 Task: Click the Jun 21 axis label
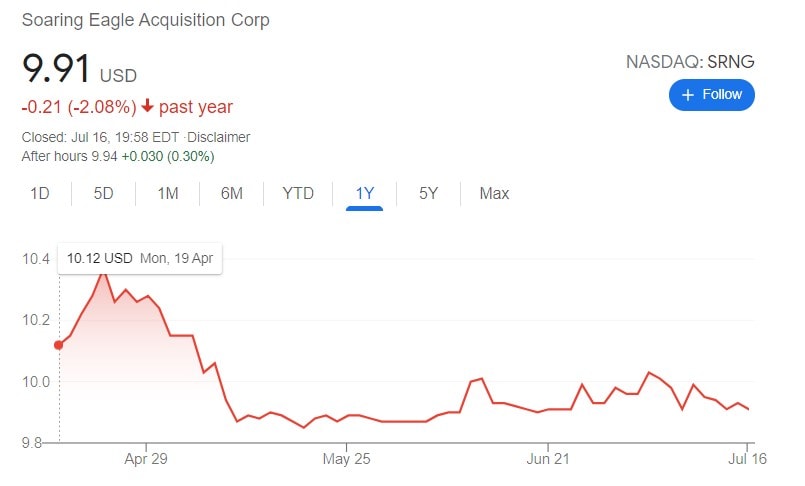547,459
